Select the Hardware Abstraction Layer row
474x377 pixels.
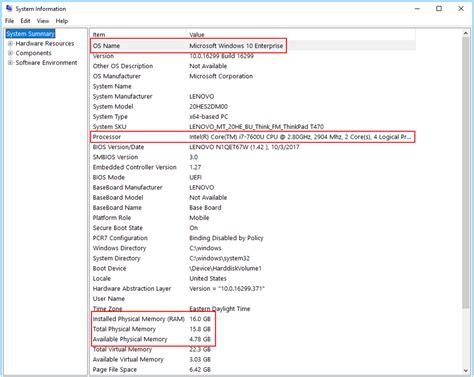(x=253, y=288)
